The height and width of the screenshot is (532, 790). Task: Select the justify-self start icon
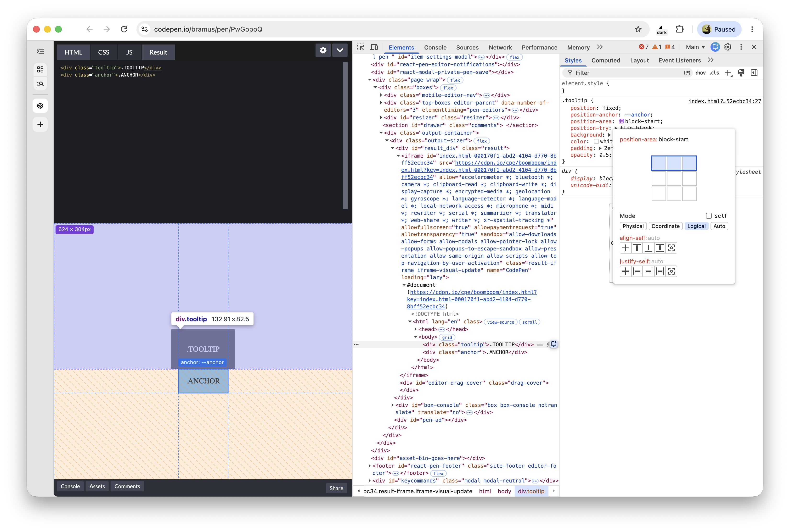637,272
